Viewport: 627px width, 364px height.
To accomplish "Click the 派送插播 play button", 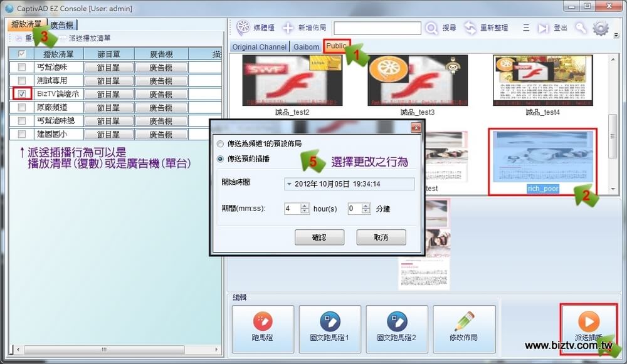I will coord(588,322).
